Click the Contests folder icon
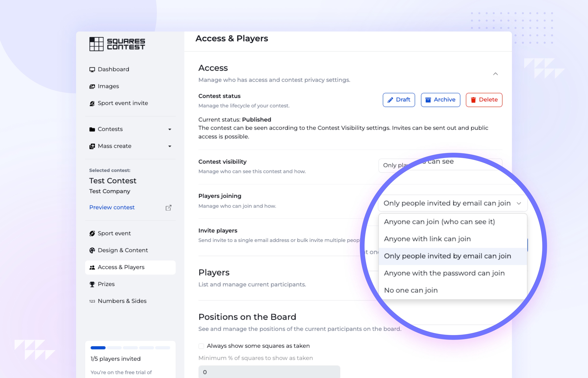 92,129
